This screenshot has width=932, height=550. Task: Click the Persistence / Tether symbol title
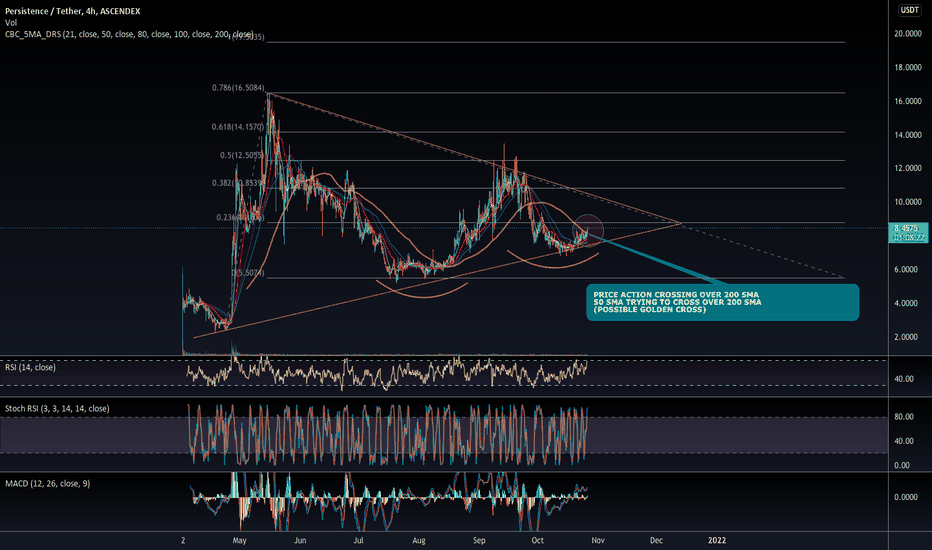tap(73, 11)
